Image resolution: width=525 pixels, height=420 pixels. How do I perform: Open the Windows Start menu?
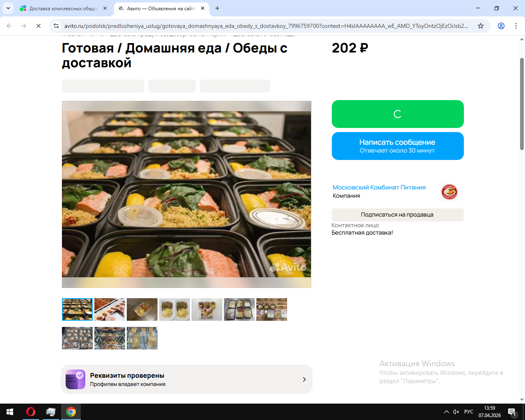10,412
